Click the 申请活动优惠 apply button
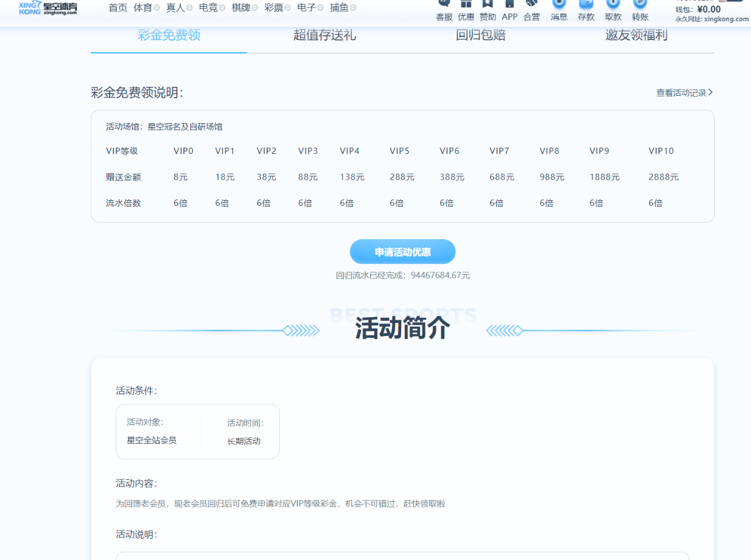751x560 pixels. pos(402,252)
